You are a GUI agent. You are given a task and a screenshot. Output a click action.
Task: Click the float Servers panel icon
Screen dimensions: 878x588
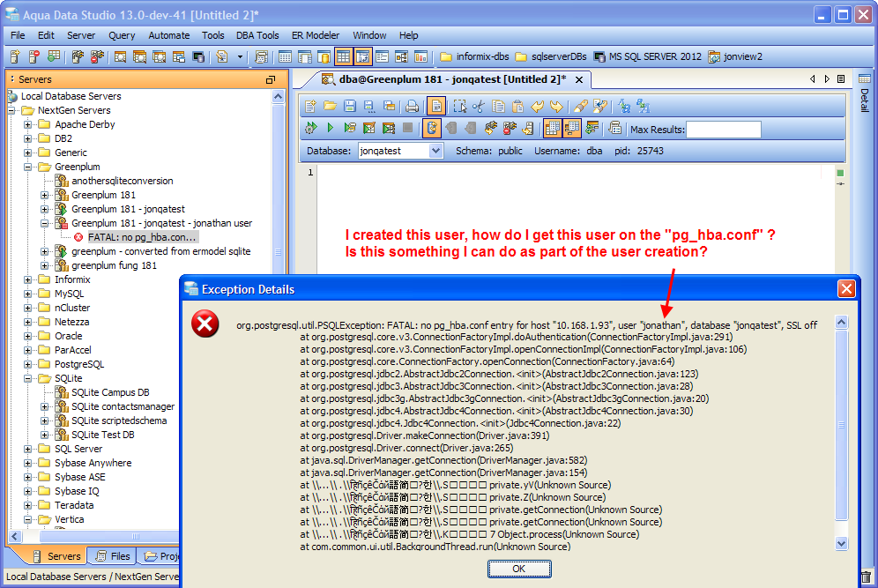pos(271,79)
